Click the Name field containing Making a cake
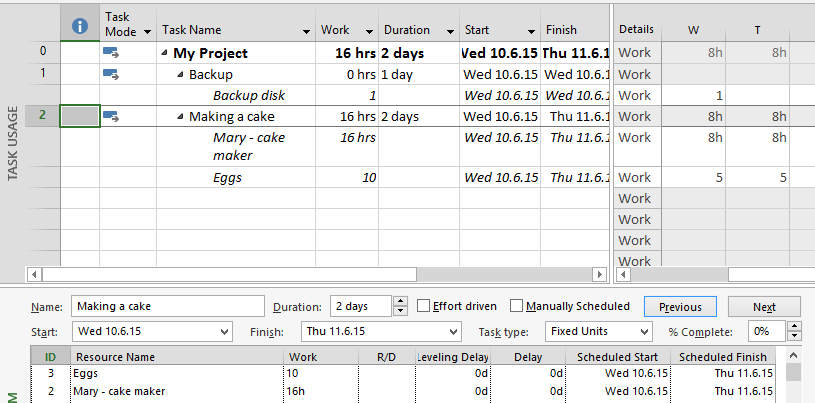The image size is (815, 403). point(165,307)
